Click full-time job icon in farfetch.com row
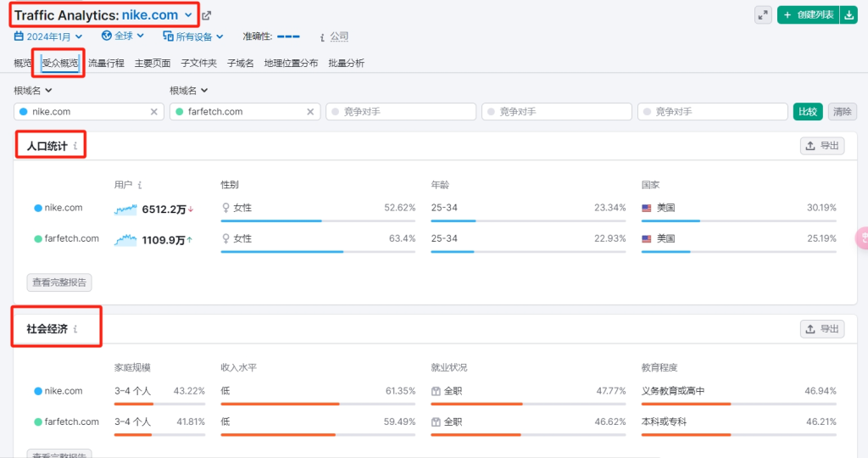The height and width of the screenshot is (458, 868). point(436,422)
